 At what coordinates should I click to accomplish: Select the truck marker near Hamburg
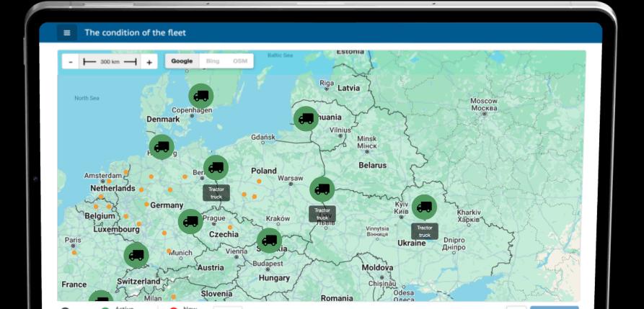click(x=162, y=147)
